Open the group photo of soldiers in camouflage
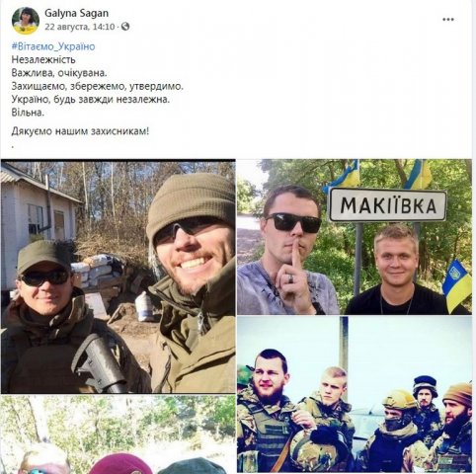This screenshot has width=476, height=474. coord(355,395)
